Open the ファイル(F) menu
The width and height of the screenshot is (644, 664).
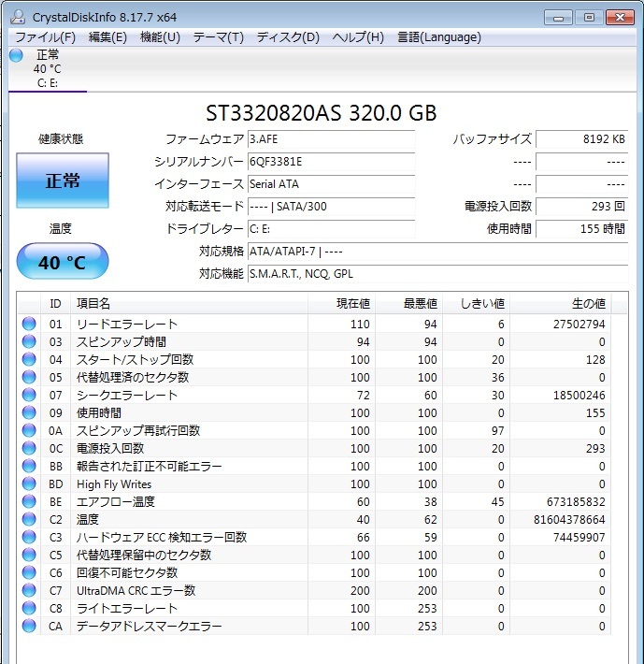(x=45, y=37)
